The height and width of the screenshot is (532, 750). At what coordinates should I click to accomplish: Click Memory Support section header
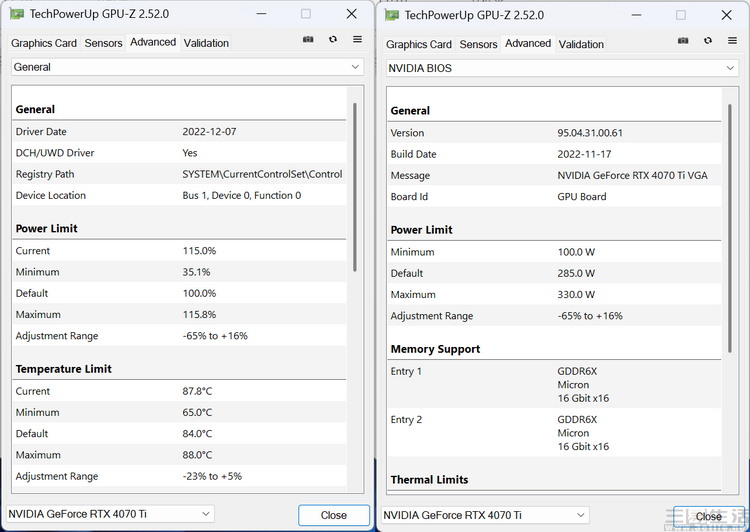(435, 349)
